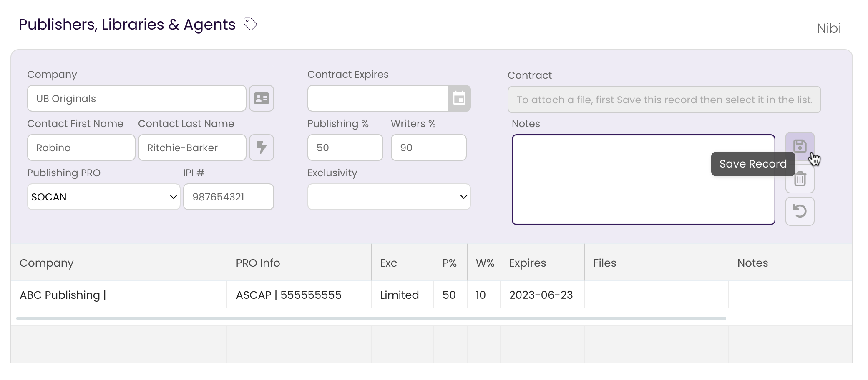Click the Contact Last Name field Ritchie-Barker

(x=192, y=147)
